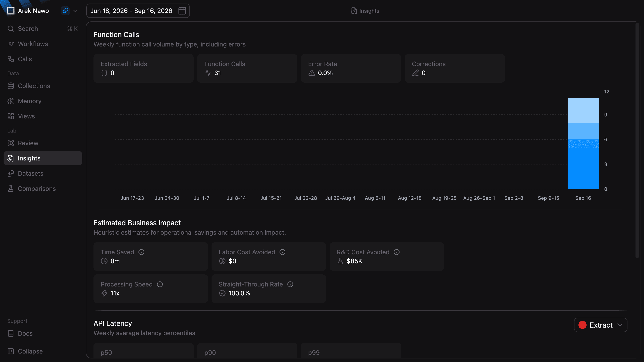
Task: Show info tooltip for Straight-Through Rate
Action: point(290,284)
